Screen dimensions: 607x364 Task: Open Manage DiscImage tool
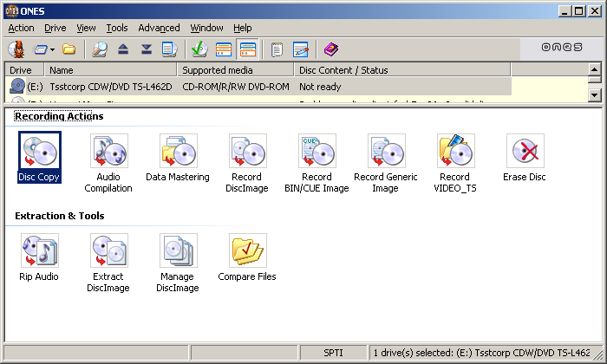click(x=178, y=251)
